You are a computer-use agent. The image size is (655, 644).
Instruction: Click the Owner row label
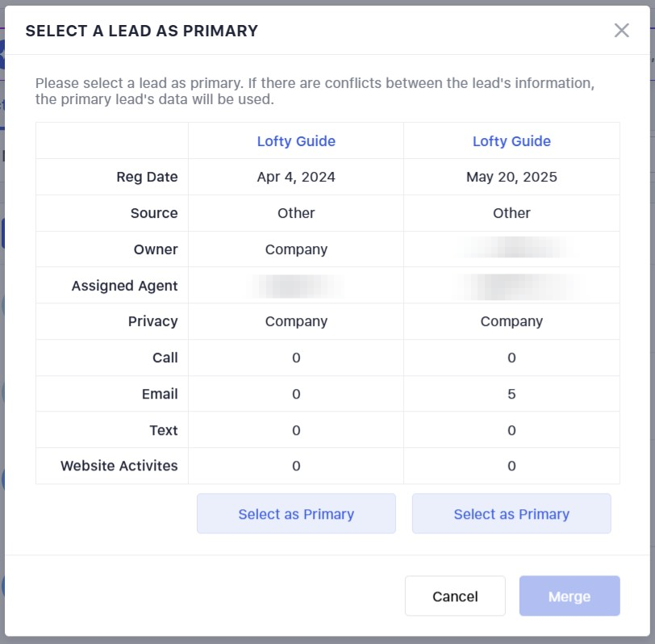tap(156, 250)
